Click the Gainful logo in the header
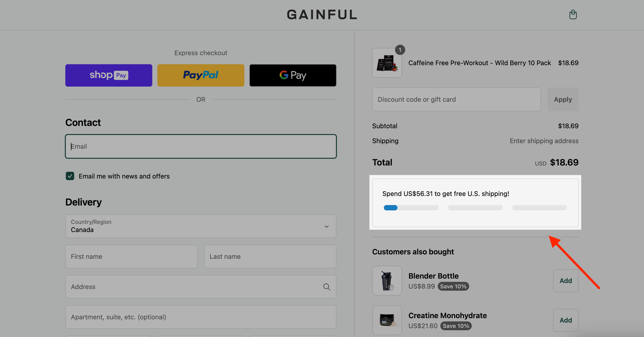 point(322,14)
